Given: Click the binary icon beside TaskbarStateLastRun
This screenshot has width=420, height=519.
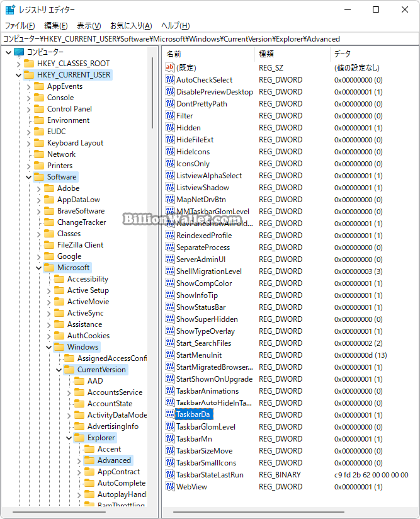Looking at the screenshot, I should tap(170, 474).
